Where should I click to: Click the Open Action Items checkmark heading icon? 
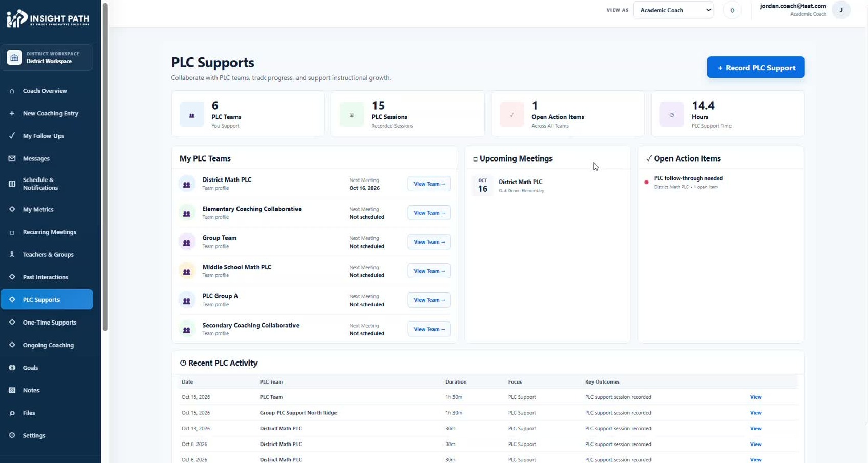[649, 159]
